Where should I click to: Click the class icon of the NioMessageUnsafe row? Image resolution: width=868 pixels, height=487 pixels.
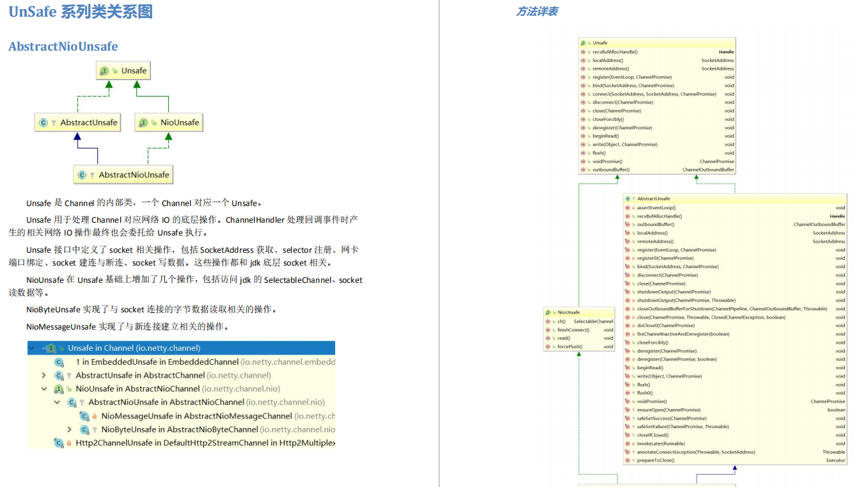point(84,416)
